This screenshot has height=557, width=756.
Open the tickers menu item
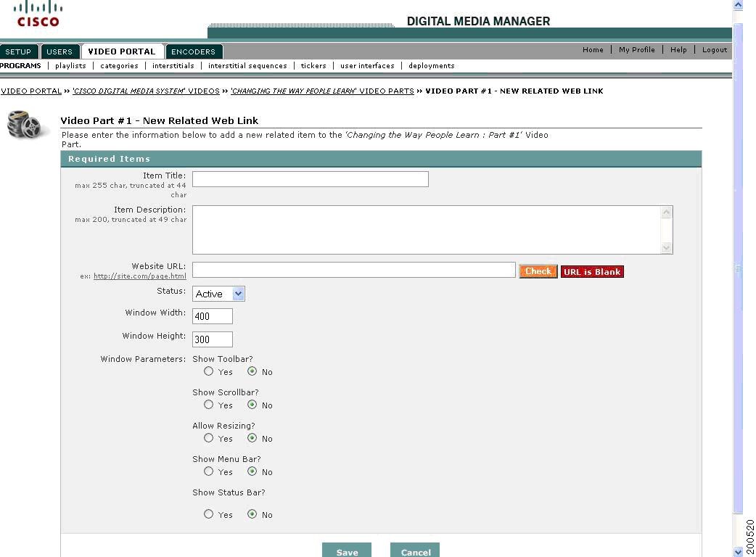[x=313, y=65]
